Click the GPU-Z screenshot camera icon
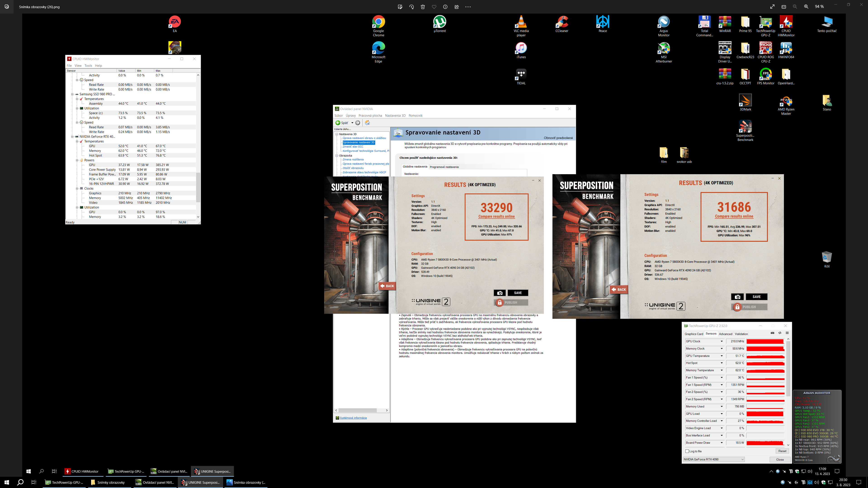Image resolution: width=868 pixels, height=488 pixels. (x=772, y=333)
